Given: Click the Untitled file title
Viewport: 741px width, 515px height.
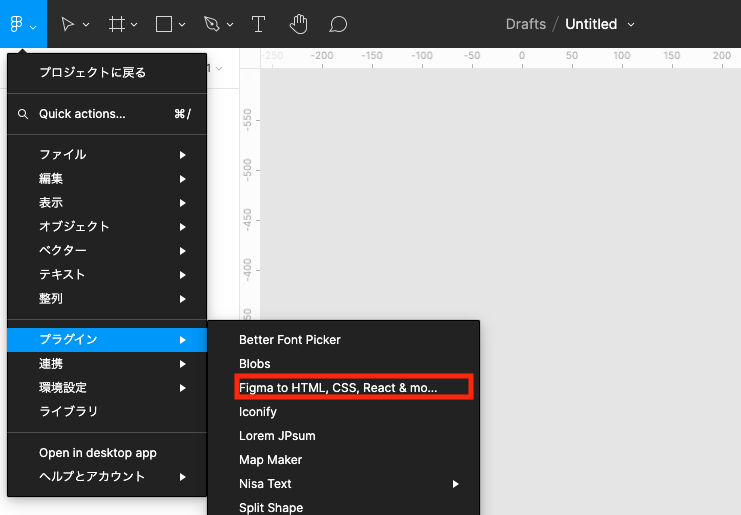Looking at the screenshot, I should pos(591,24).
